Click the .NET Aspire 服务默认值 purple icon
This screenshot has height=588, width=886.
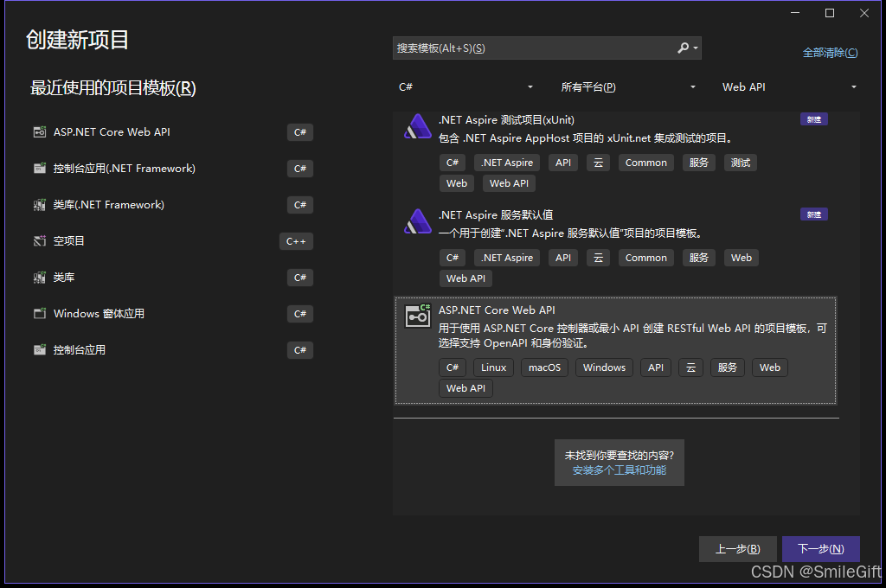[x=417, y=220]
